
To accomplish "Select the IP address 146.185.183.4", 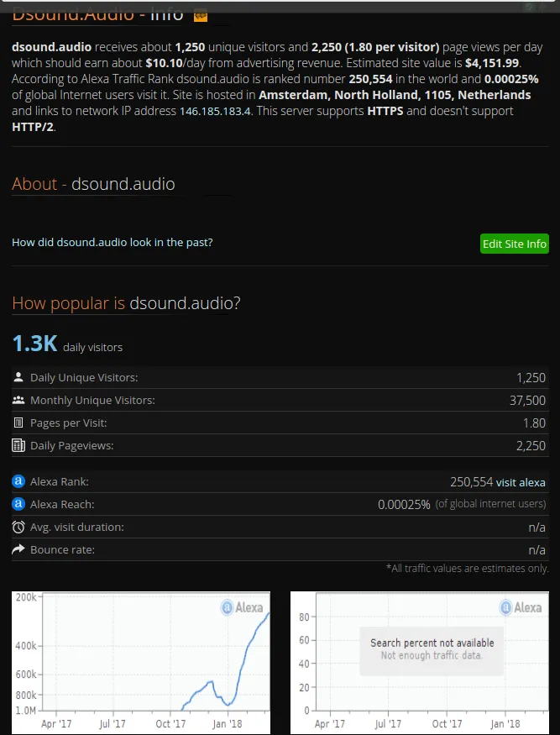I will pos(216,112).
